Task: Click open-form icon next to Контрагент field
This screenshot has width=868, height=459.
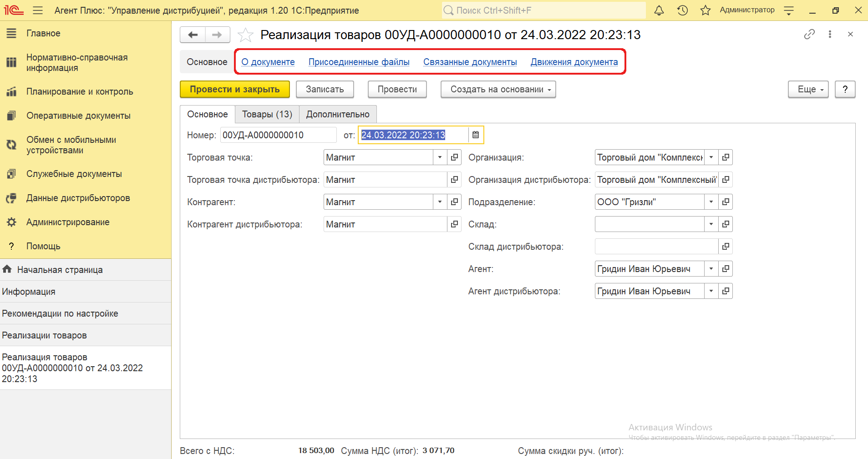Action: click(x=454, y=202)
